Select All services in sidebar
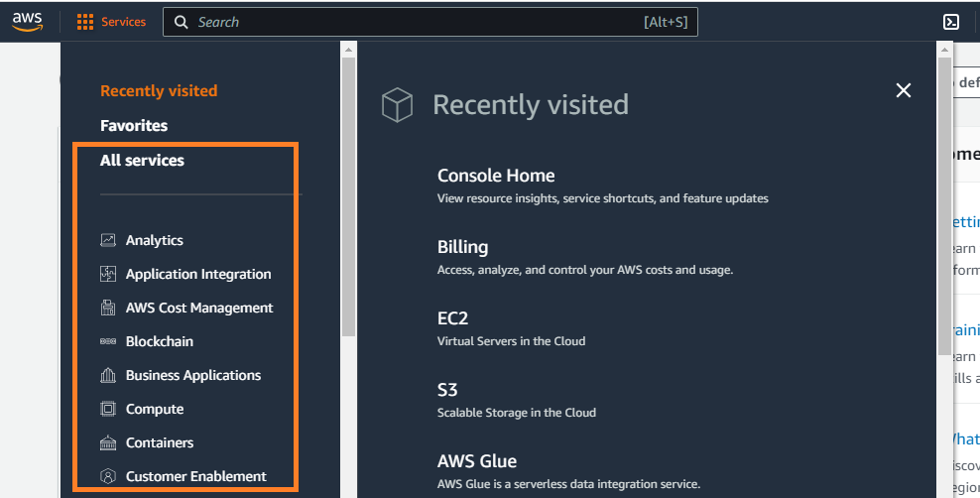 pos(142,161)
